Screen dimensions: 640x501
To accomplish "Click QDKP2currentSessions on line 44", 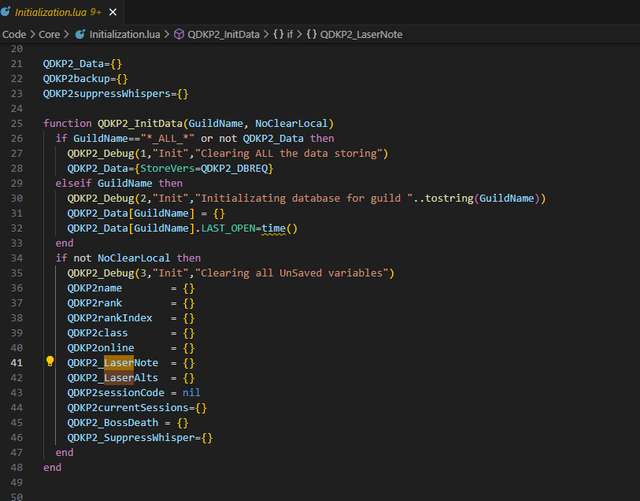I will click(x=128, y=408).
